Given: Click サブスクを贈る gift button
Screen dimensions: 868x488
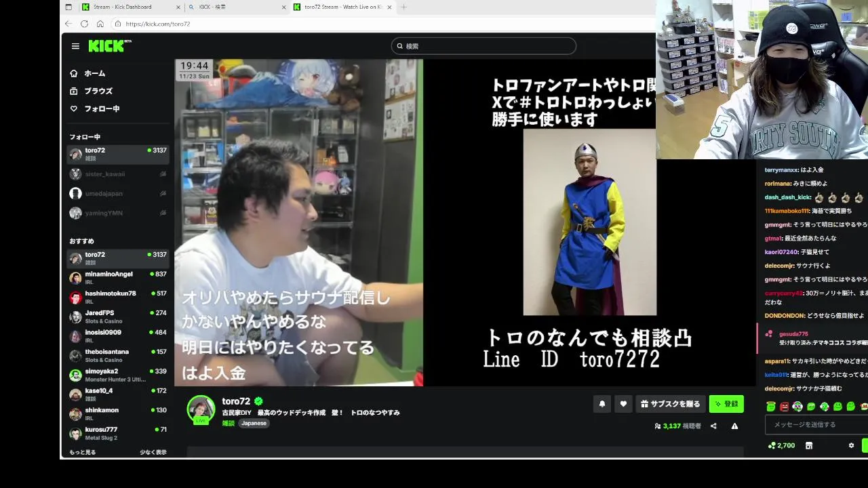Looking at the screenshot, I should [670, 404].
